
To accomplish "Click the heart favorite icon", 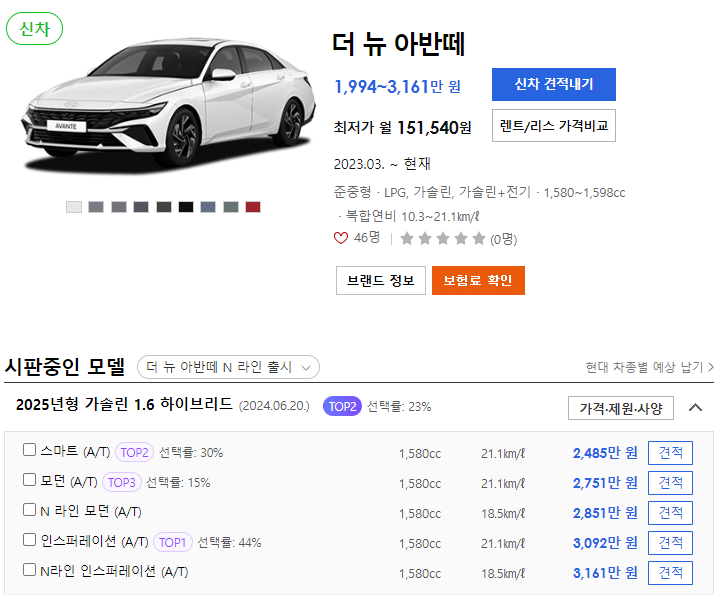I will click(x=341, y=238).
